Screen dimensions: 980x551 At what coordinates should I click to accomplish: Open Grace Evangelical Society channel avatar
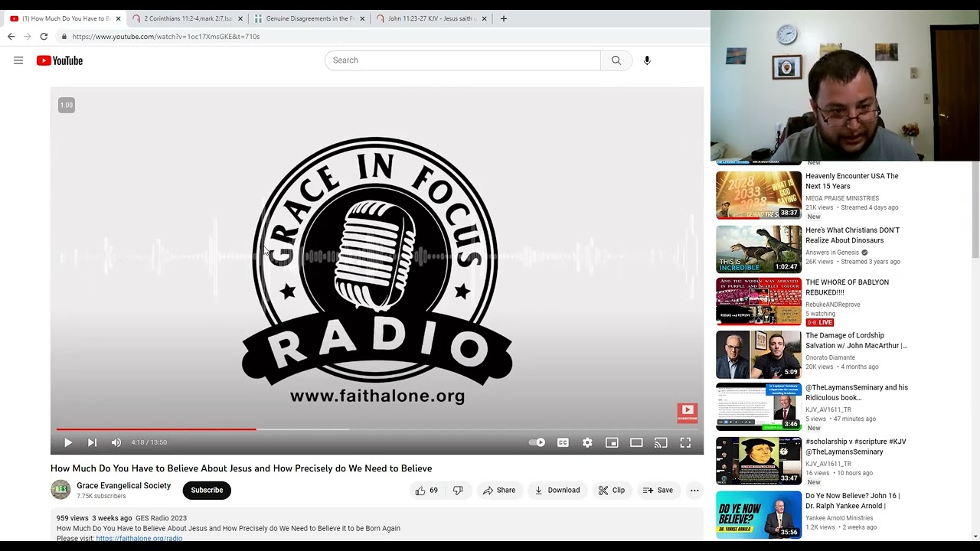click(x=60, y=490)
